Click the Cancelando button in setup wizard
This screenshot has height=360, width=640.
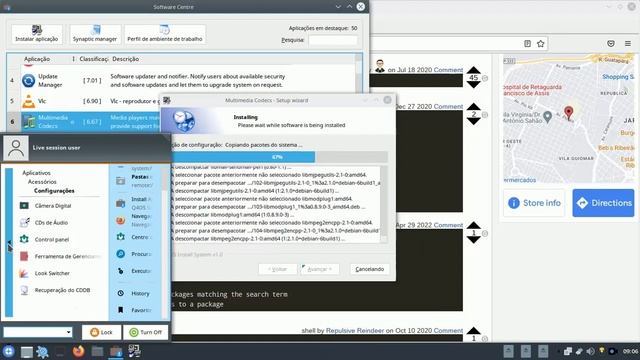pos(369,269)
